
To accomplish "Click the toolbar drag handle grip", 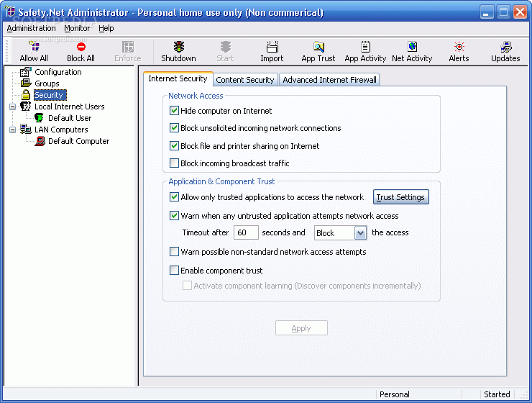I will tap(6, 52).
